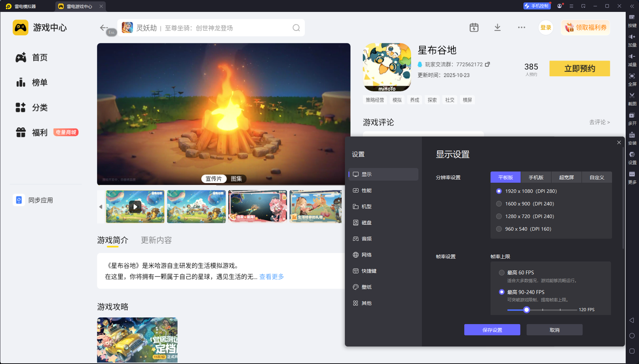Viewport: 639px width, 364px height.
Task: Click the search magnifier icon
Action: 296,28
